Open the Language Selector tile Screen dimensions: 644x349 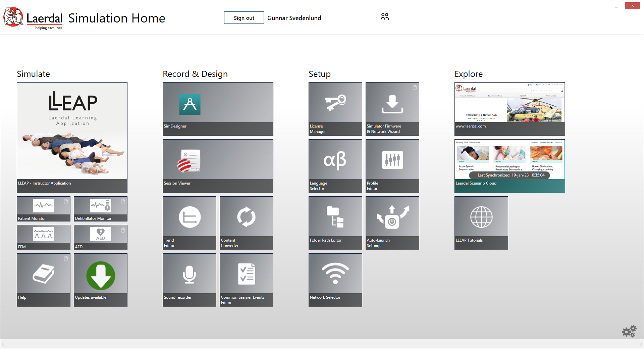(x=335, y=166)
